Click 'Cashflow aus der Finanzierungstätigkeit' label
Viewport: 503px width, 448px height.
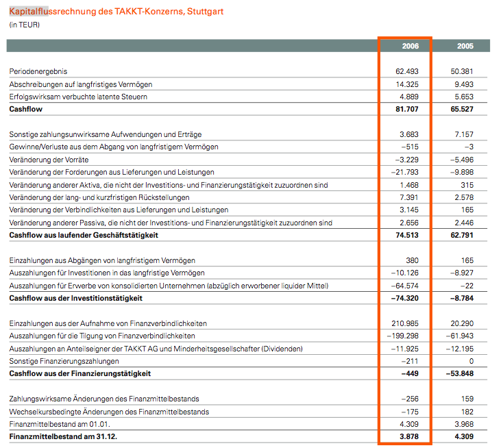[x=80, y=374]
